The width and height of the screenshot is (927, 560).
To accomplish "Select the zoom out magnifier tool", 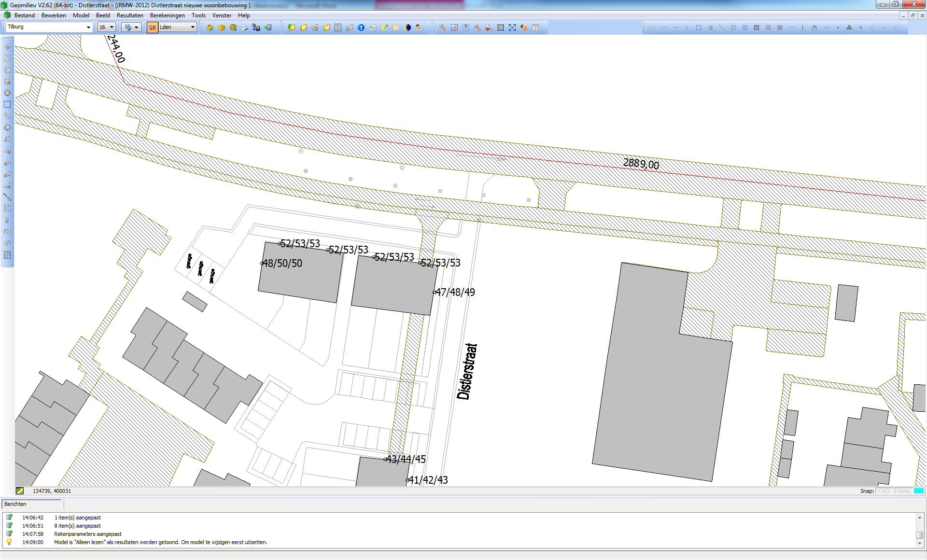I will (478, 28).
